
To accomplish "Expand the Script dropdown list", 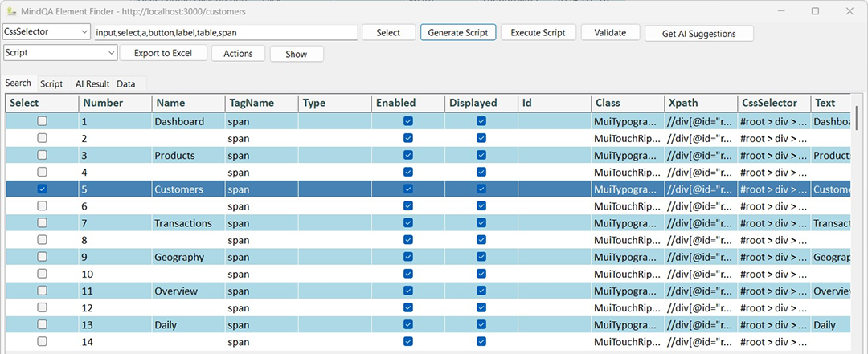I will click(x=60, y=53).
